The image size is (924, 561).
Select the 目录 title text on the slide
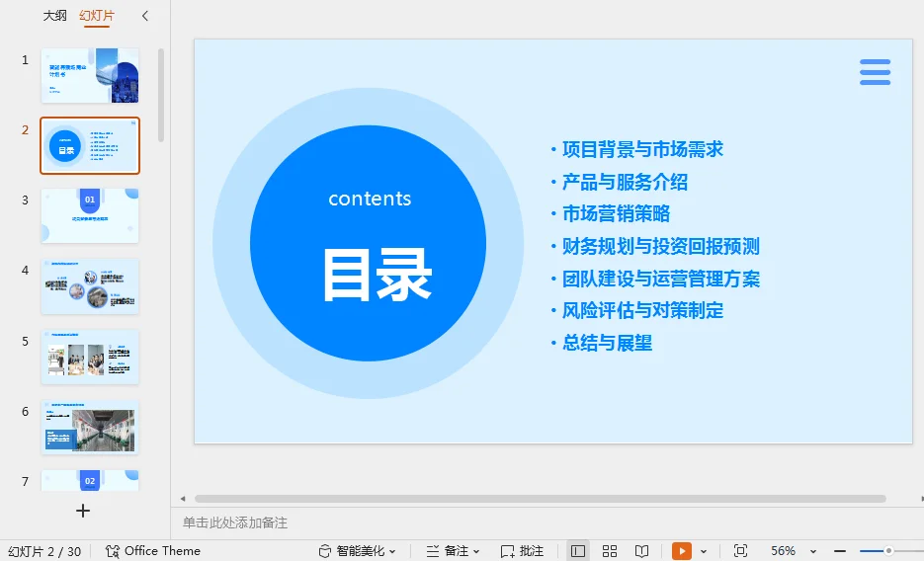[x=378, y=275]
